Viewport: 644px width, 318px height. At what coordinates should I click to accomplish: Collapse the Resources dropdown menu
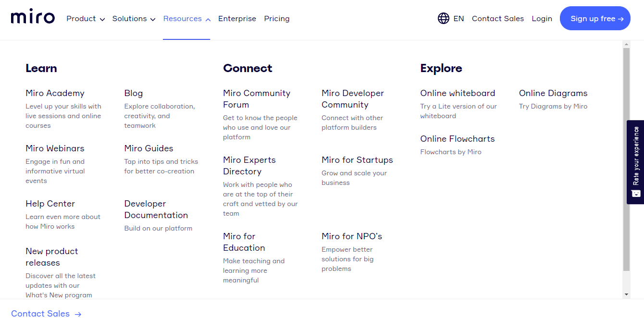pyautogui.click(x=186, y=19)
